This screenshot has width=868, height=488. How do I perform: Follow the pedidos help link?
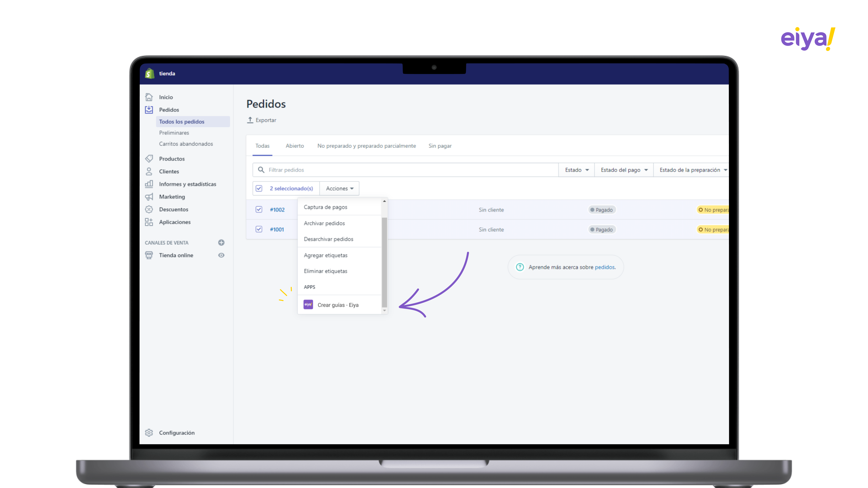click(x=605, y=267)
